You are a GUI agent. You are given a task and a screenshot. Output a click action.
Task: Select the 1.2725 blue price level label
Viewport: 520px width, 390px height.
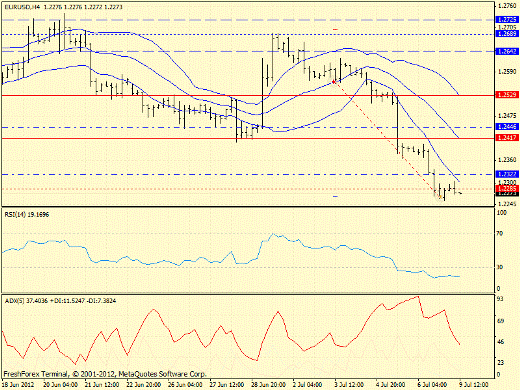coord(507,20)
